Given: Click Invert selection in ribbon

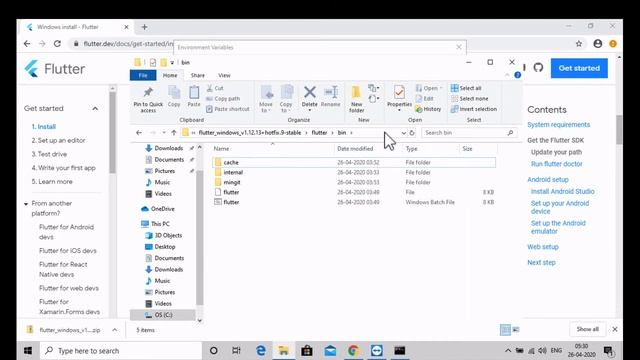Looking at the screenshot, I should 473,109.
